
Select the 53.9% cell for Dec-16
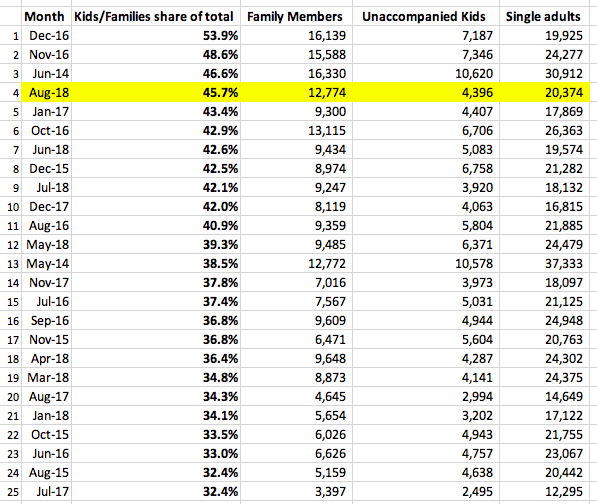click(220, 35)
